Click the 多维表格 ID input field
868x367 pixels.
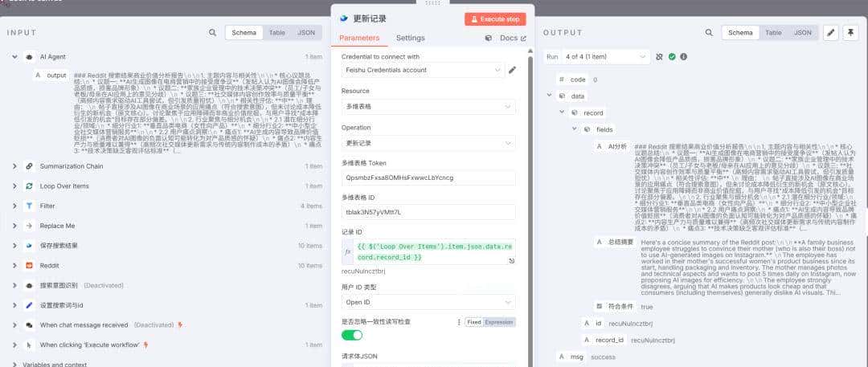[x=428, y=212]
